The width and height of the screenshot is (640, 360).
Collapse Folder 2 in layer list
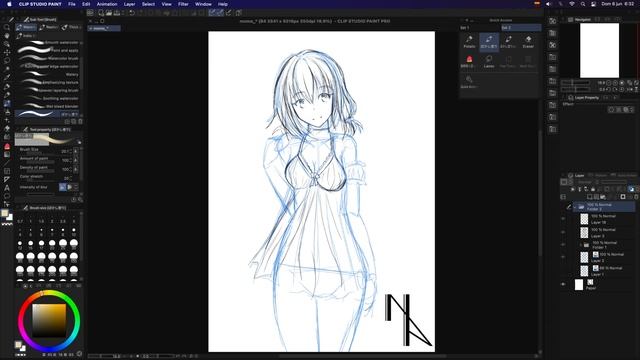point(575,207)
